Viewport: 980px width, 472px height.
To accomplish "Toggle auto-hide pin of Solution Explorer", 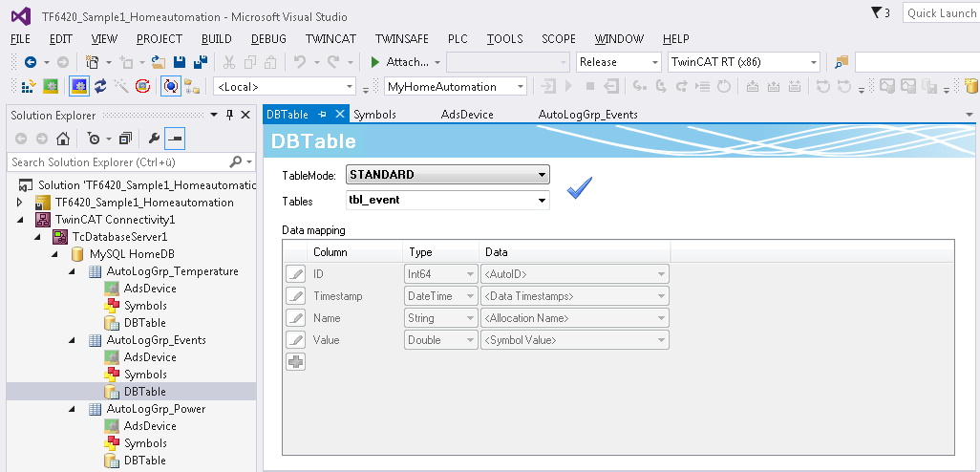I will tap(229, 115).
